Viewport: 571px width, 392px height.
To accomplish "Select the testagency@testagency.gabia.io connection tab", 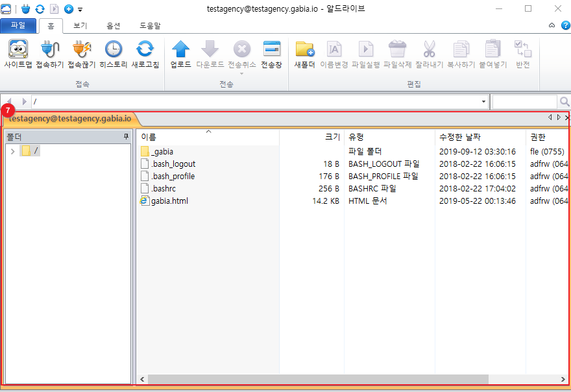I will tap(70, 118).
